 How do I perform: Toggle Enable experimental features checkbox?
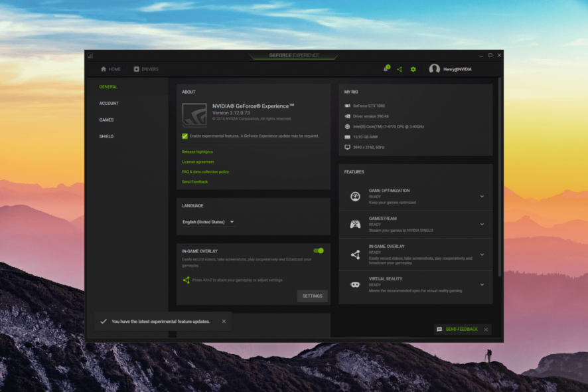(185, 136)
